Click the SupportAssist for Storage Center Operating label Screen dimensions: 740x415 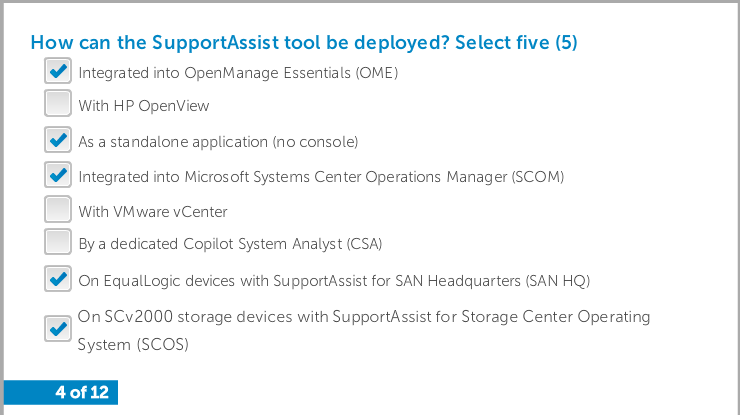(364, 317)
